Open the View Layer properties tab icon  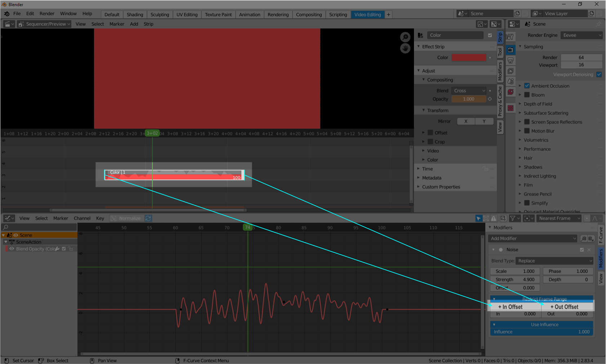pyautogui.click(x=511, y=71)
